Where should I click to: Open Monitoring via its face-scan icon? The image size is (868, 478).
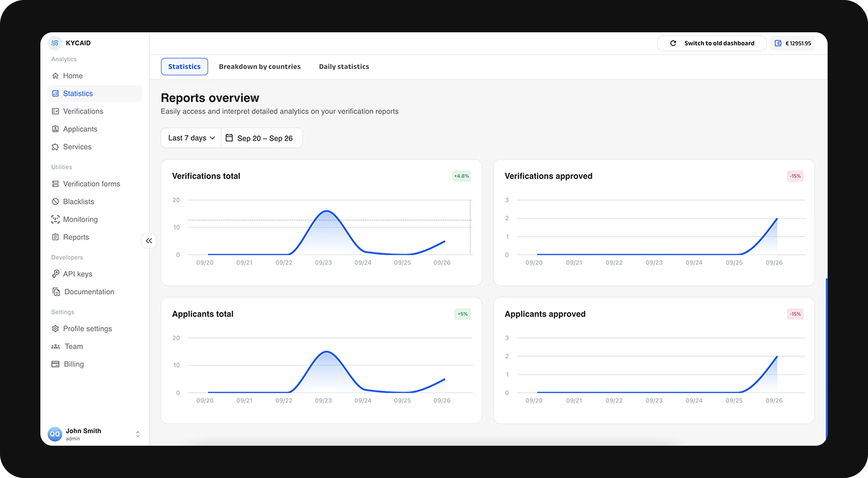pos(55,220)
